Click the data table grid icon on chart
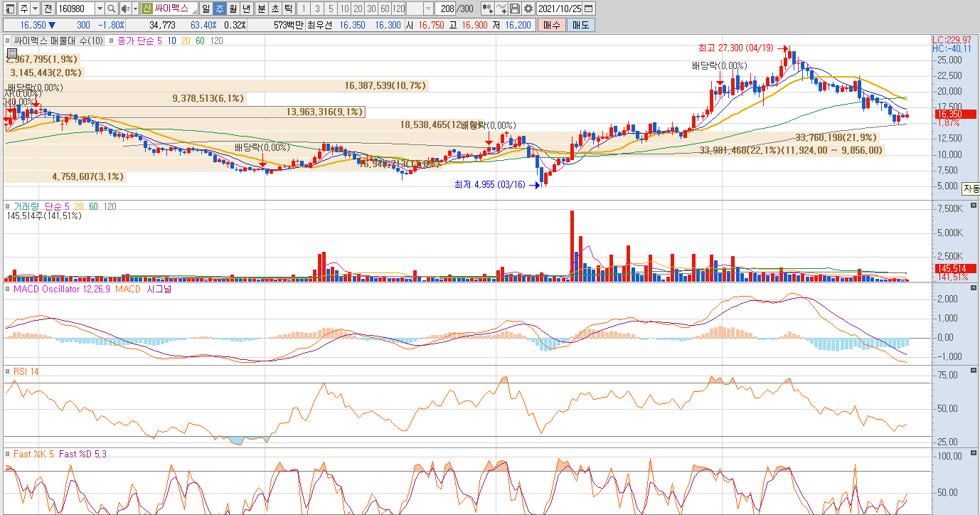The width and height of the screenshot is (980, 515). point(12,53)
